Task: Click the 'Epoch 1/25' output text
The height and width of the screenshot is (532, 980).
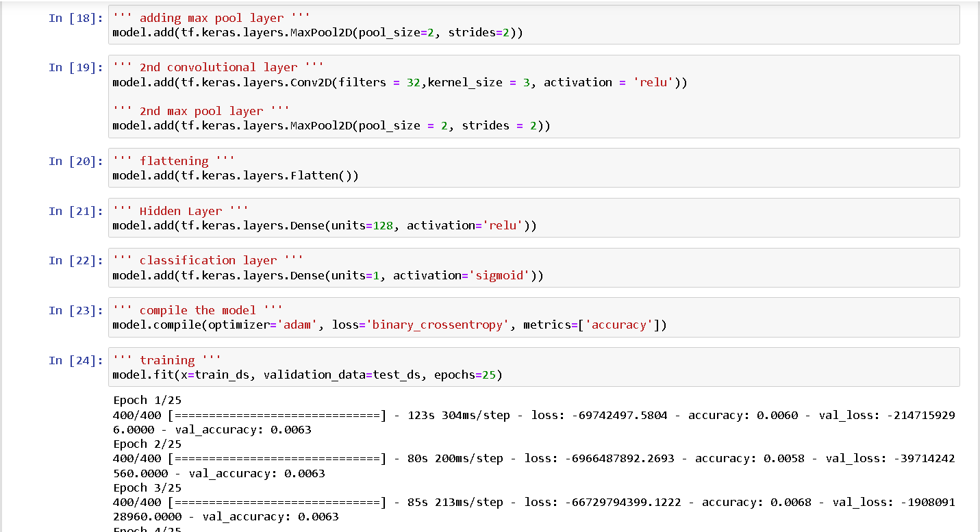Action: pyautogui.click(x=147, y=401)
